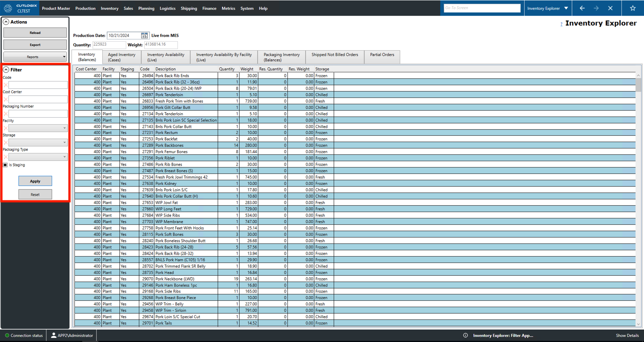Switch to Aged Inventory (Cases) tab

point(121,57)
